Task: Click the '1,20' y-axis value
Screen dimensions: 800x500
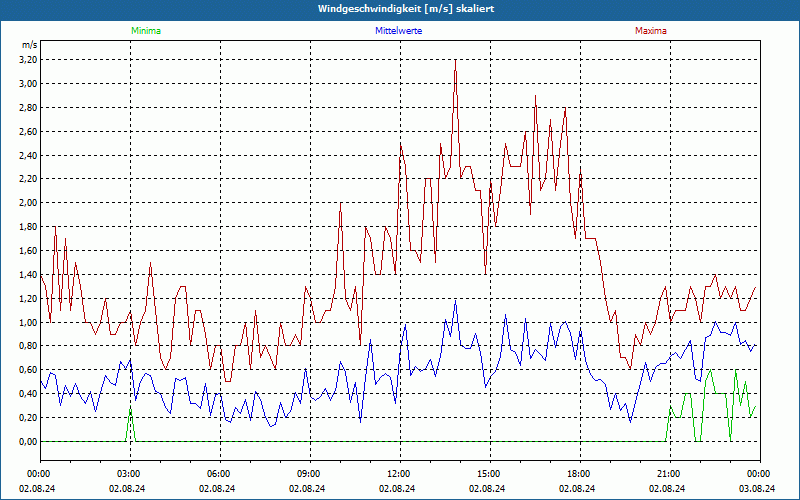Action: [29, 298]
